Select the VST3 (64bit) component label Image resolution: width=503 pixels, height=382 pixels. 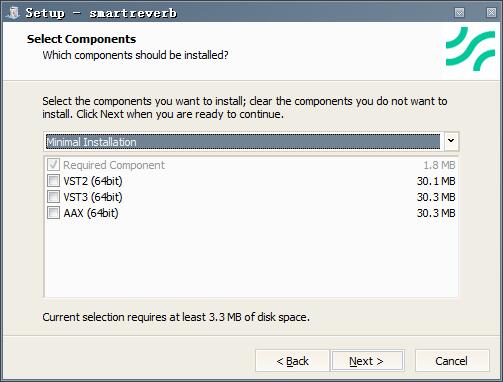pyautogui.click(x=93, y=197)
